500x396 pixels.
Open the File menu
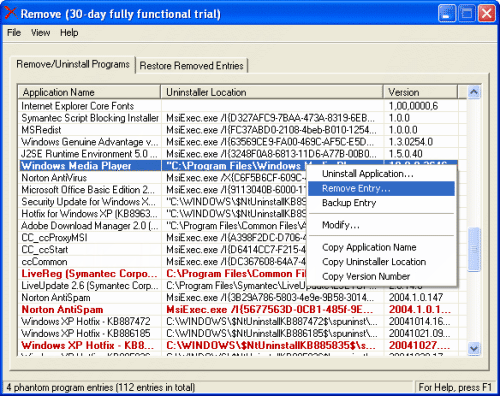(x=14, y=33)
